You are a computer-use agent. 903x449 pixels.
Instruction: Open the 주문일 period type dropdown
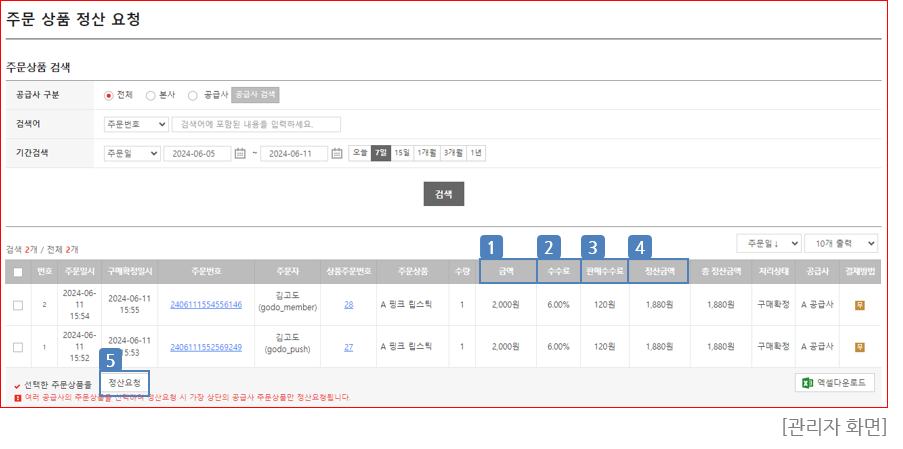tap(132, 153)
